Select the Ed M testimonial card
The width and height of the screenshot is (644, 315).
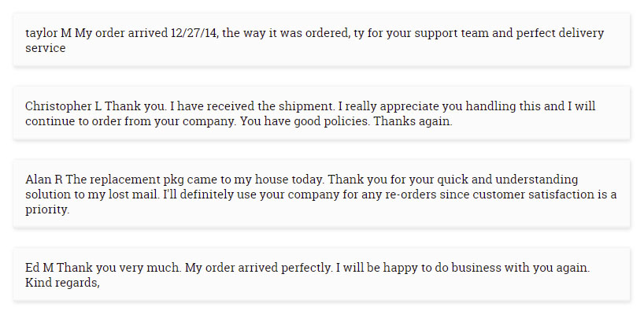coord(321,275)
